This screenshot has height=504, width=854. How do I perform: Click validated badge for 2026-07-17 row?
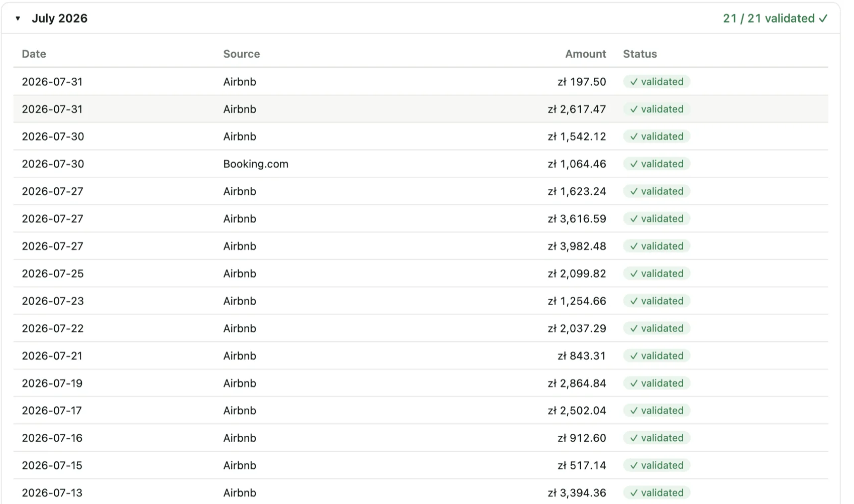click(x=657, y=411)
